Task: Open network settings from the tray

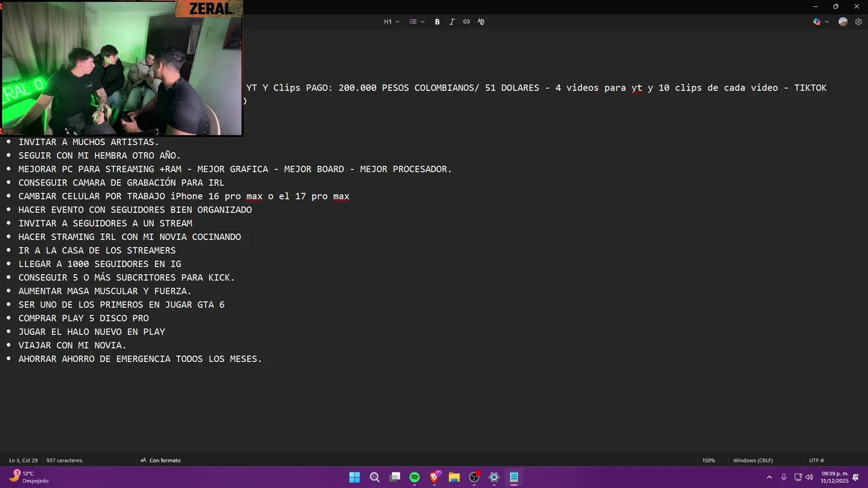Action: point(798,477)
